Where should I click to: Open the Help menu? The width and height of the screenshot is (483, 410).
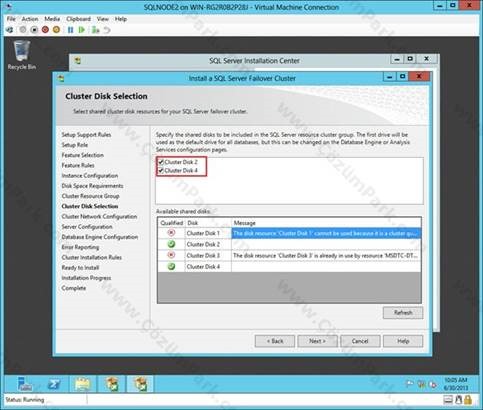[x=121, y=19]
